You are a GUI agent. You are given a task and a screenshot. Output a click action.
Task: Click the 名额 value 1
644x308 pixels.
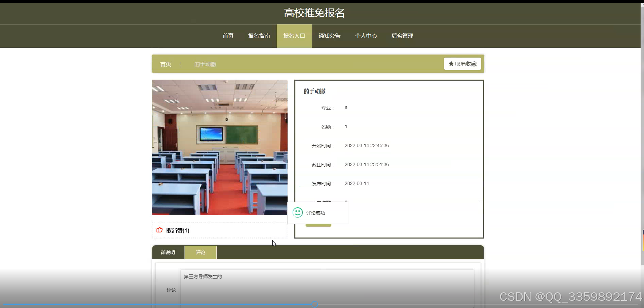coord(346,126)
